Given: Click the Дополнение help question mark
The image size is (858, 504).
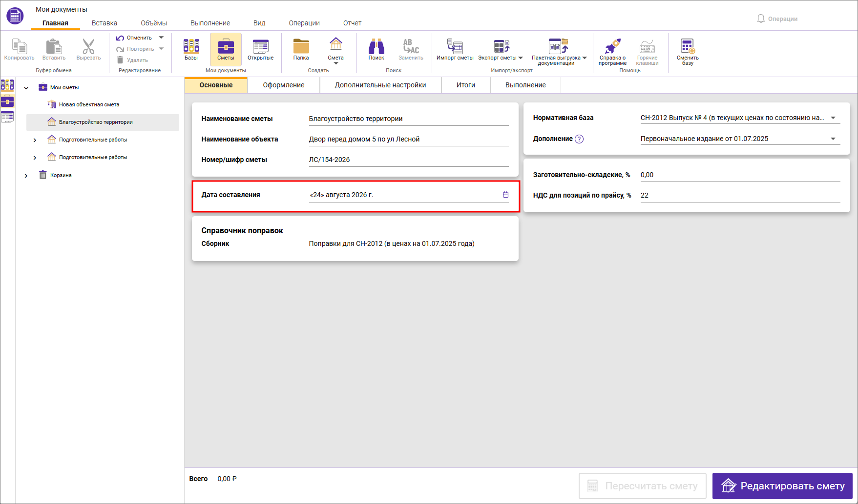Looking at the screenshot, I should 579,139.
